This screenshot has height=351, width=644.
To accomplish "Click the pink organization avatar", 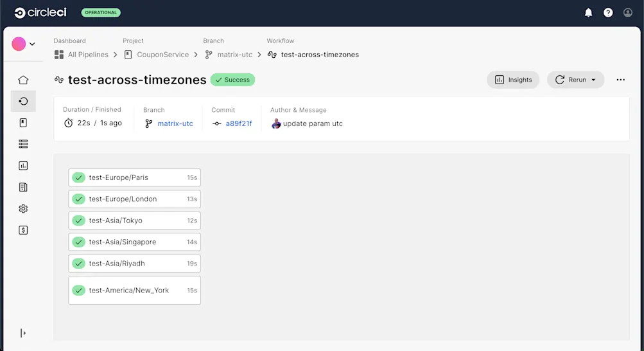I will [x=19, y=44].
